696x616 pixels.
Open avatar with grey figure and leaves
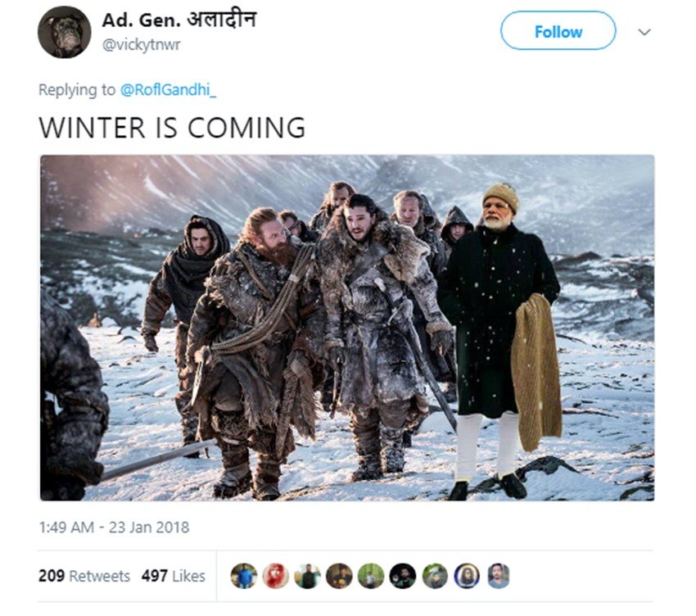tap(435, 576)
